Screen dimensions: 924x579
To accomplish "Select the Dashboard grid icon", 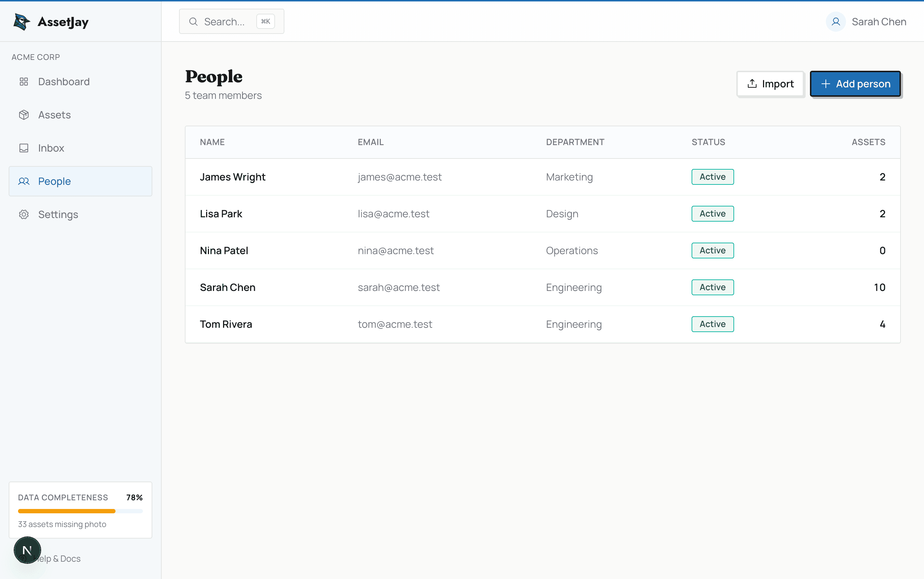I will pyautogui.click(x=24, y=82).
